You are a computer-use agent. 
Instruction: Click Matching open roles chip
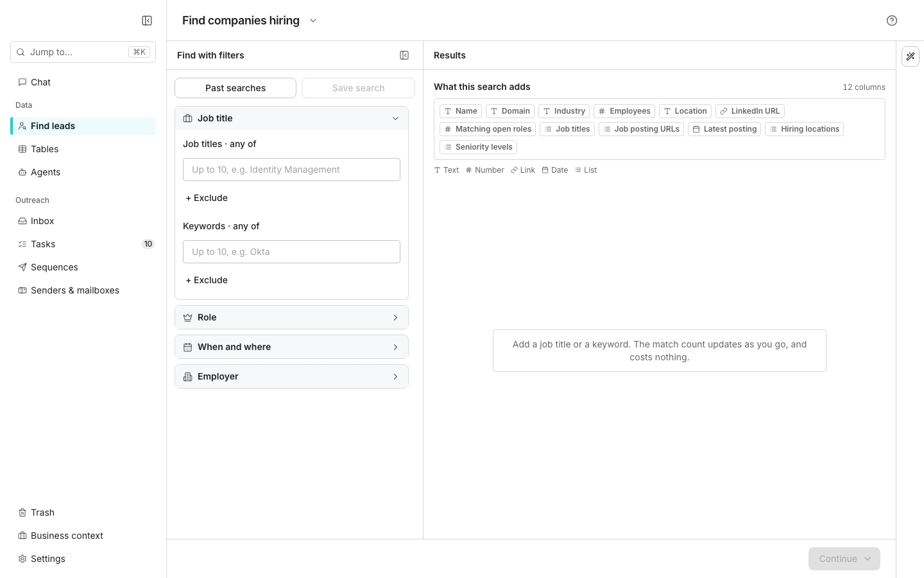[x=488, y=129]
